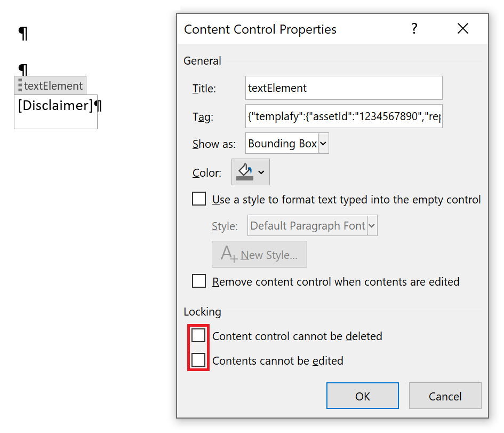The height and width of the screenshot is (433, 504).
Task: Enable Content control cannot be deleted
Action: [x=198, y=335]
